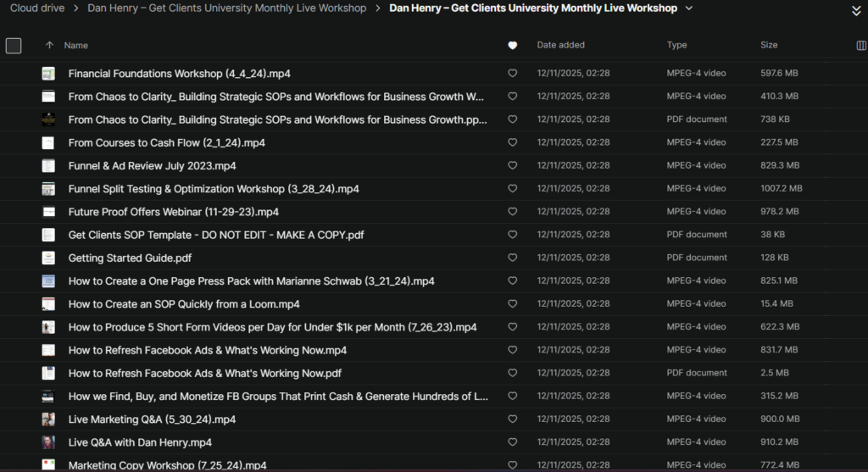868x472 pixels.
Task: Favourite the Getting Started Guide PDF
Action: 513,258
